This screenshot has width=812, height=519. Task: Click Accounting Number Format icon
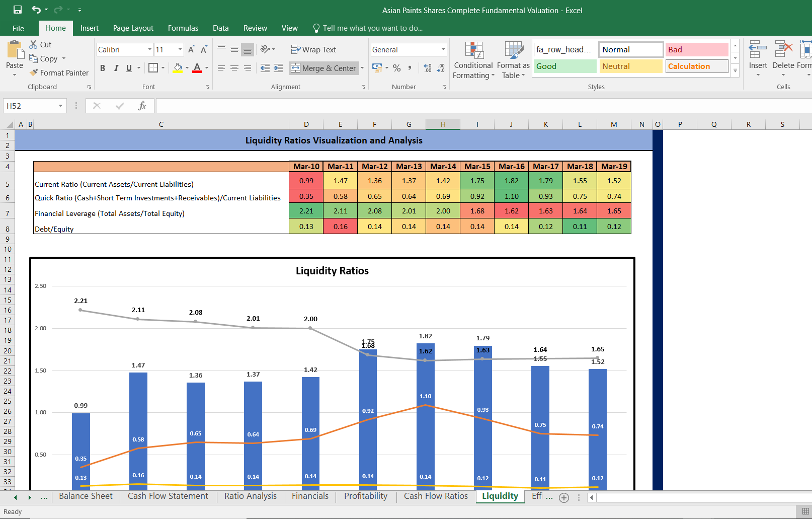377,68
